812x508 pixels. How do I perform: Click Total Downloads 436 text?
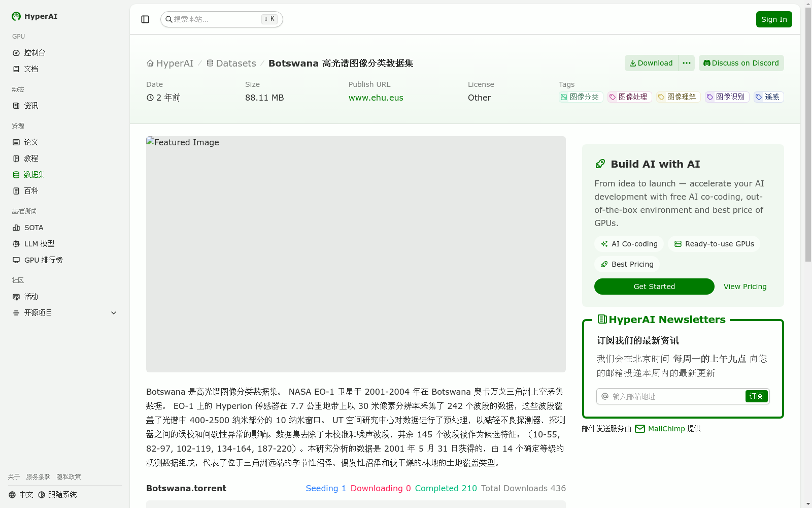pos(523,488)
